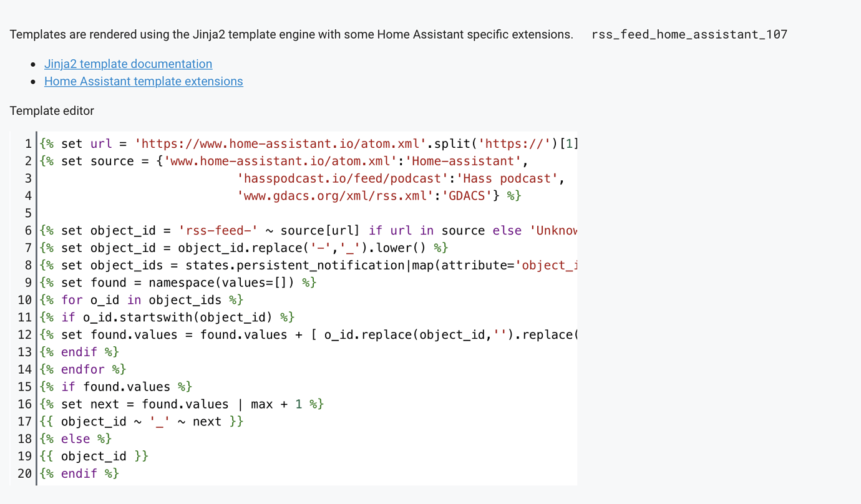Click the Template editor heading
861x504 pixels.
pyautogui.click(x=51, y=110)
